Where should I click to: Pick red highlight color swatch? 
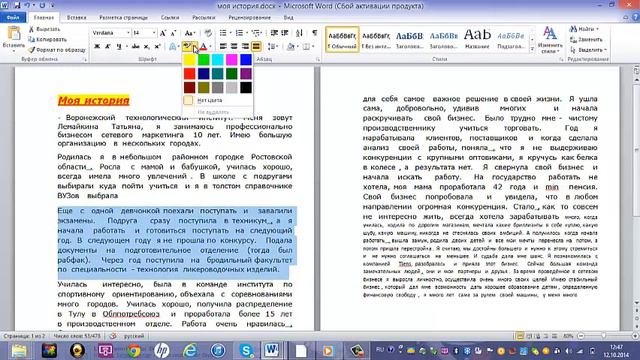pyautogui.click(x=189, y=73)
